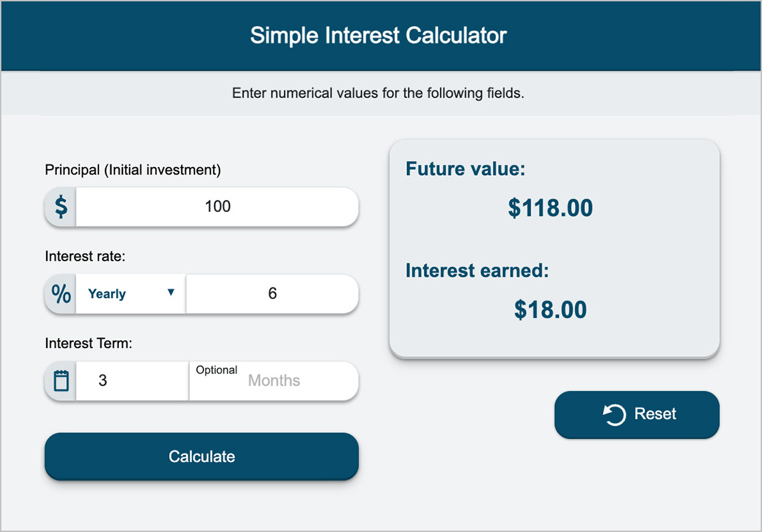Click the interest rate field showing 6
The image size is (762, 532).
pyautogui.click(x=271, y=293)
